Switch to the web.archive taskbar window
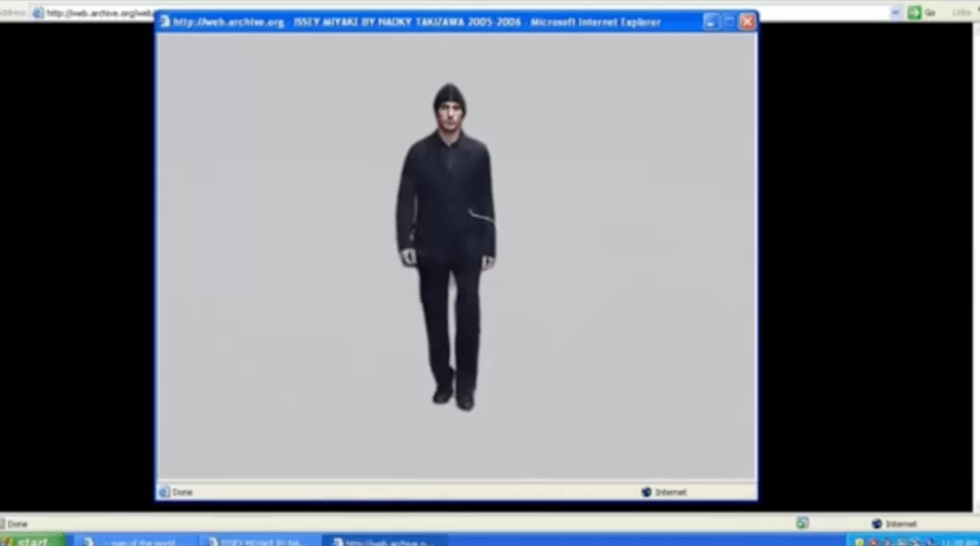Image resolution: width=980 pixels, height=546 pixels. (x=385, y=542)
